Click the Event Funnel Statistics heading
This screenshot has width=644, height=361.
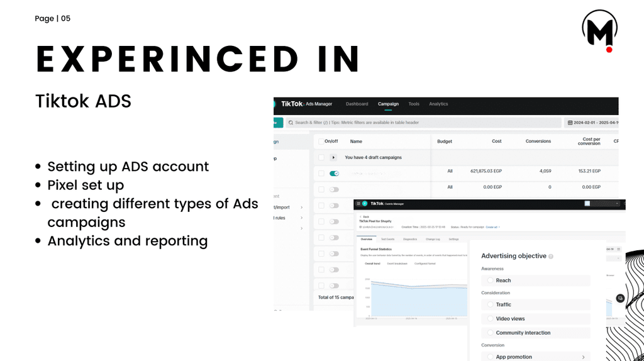pyautogui.click(x=376, y=249)
